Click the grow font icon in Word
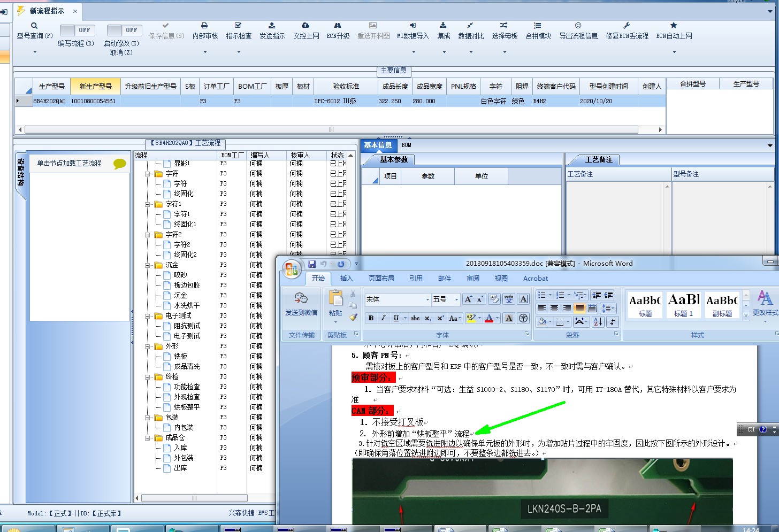The height and width of the screenshot is (532, 779). [x=468, y=299]
